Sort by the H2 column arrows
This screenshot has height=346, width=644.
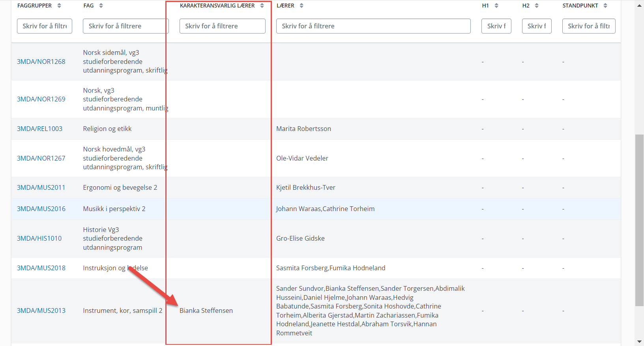(x=537, y=6)
